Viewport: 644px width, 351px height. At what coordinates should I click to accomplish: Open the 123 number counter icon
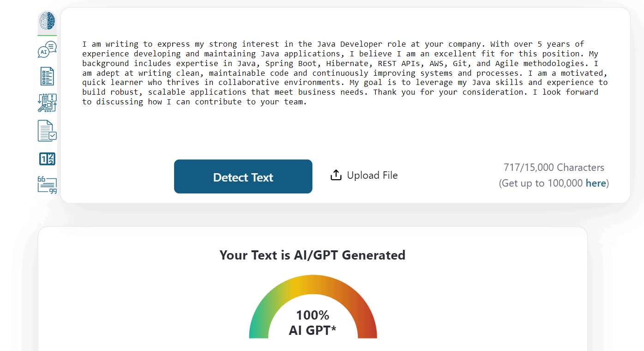pos(47,159)
